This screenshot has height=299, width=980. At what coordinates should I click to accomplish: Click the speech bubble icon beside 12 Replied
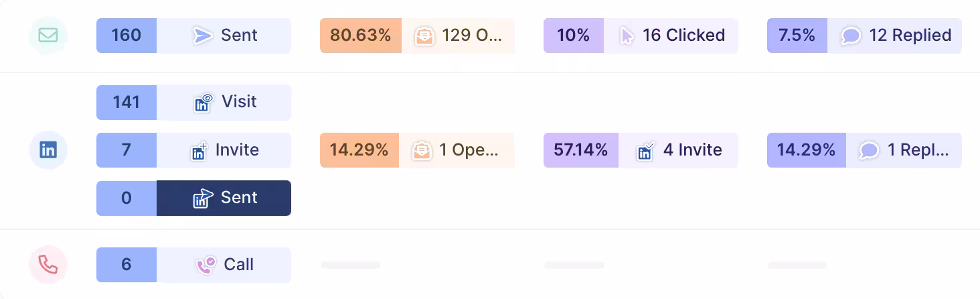(x=851, y=36)
